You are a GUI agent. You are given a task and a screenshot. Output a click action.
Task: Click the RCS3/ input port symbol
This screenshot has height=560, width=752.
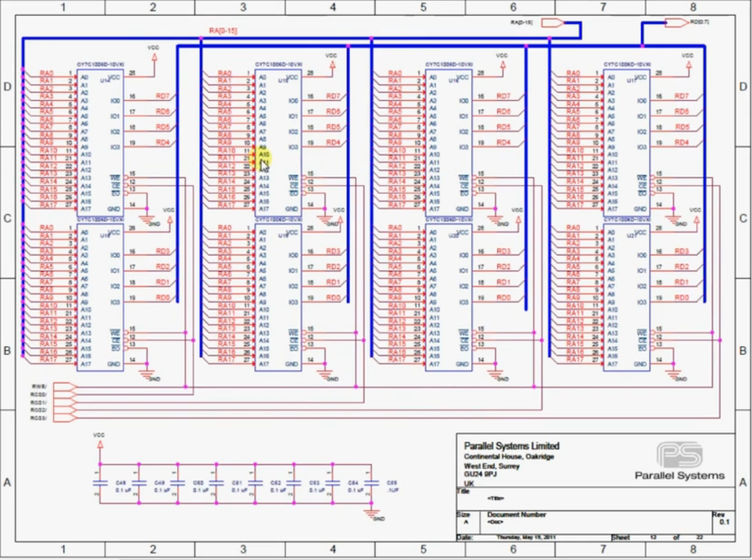65,418
